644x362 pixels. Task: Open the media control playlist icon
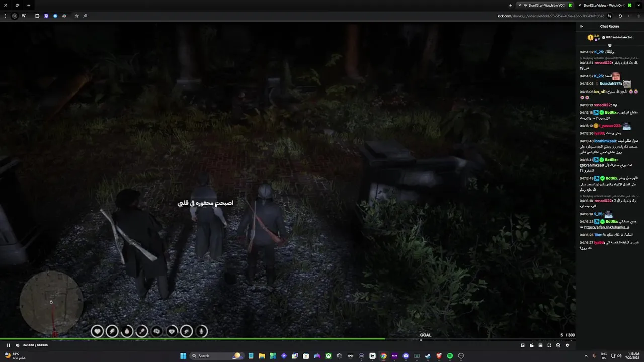tap(23, 16)
